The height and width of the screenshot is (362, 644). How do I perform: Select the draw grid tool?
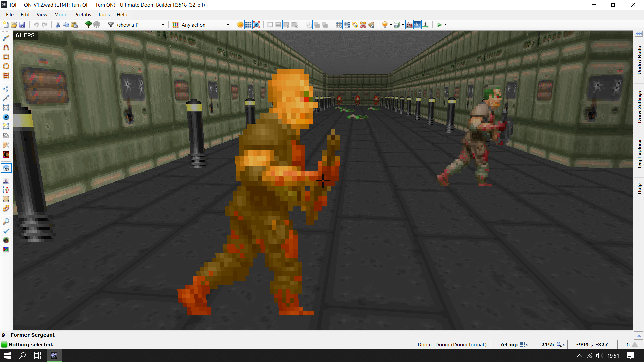6,75
